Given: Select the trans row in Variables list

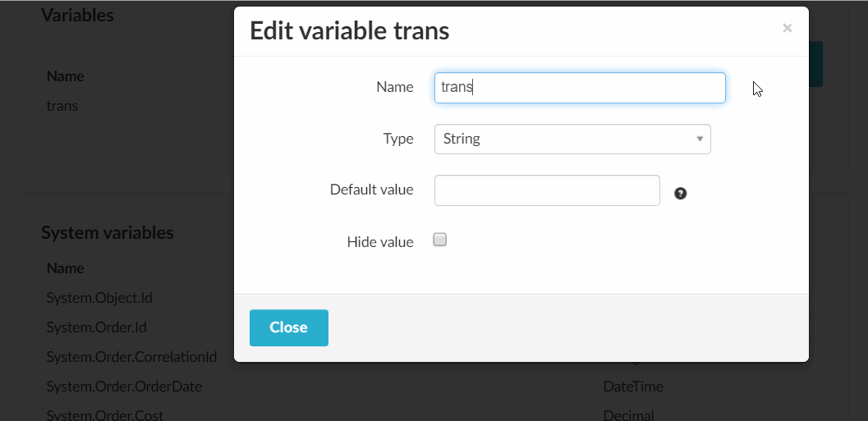Looking at the screenshot, I should [62, 106].
